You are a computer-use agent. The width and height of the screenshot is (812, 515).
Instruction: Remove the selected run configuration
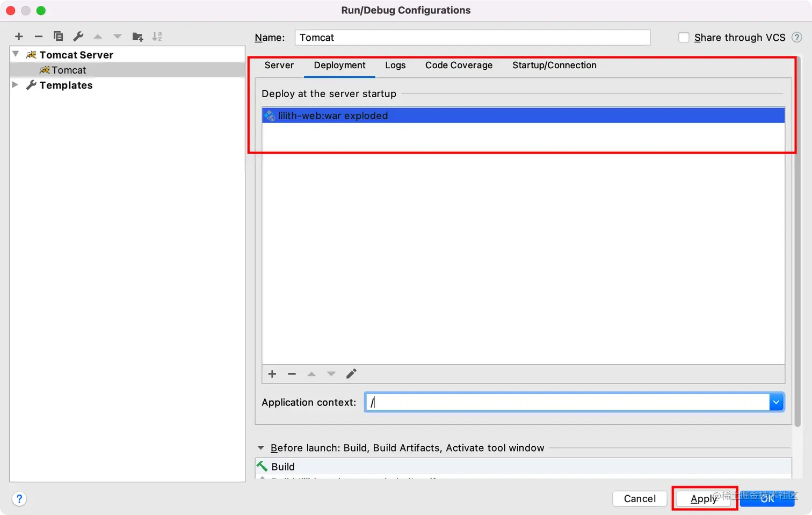pos(39,37)
